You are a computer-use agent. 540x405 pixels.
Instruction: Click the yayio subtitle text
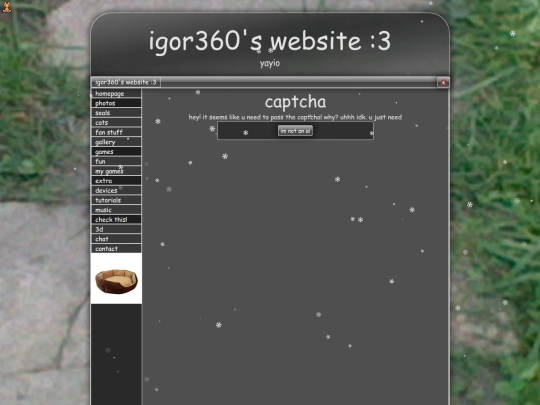click(x=270, y=63)
